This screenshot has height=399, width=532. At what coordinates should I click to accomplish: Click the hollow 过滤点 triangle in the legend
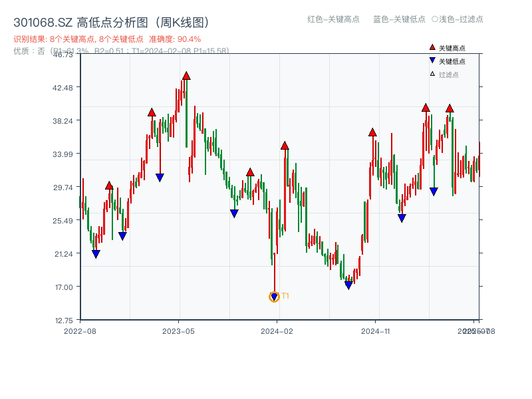point(432,74)
